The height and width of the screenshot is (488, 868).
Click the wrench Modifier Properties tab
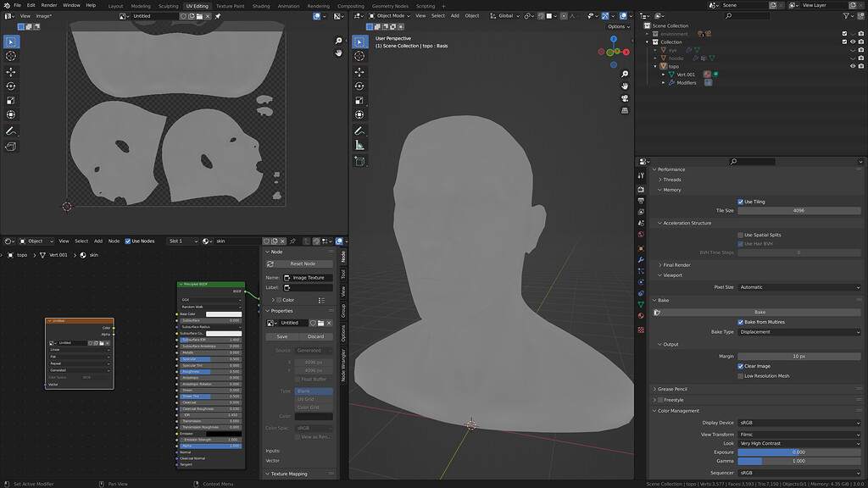642,259
